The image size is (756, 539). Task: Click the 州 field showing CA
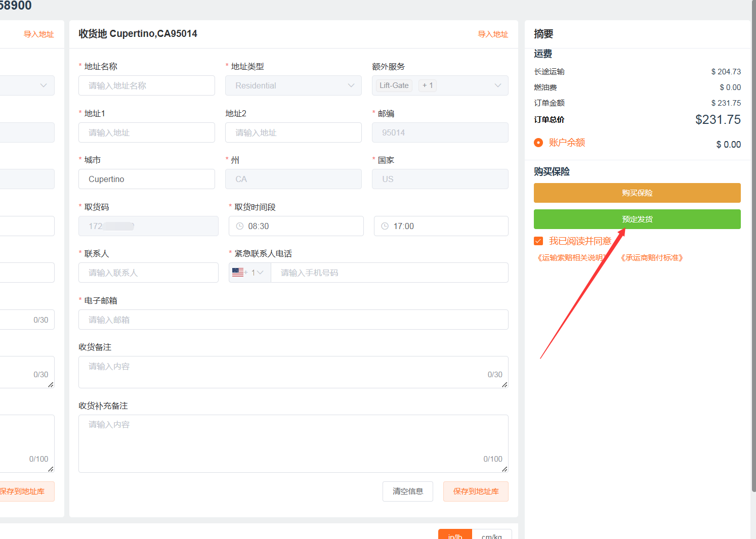[293, 179]
